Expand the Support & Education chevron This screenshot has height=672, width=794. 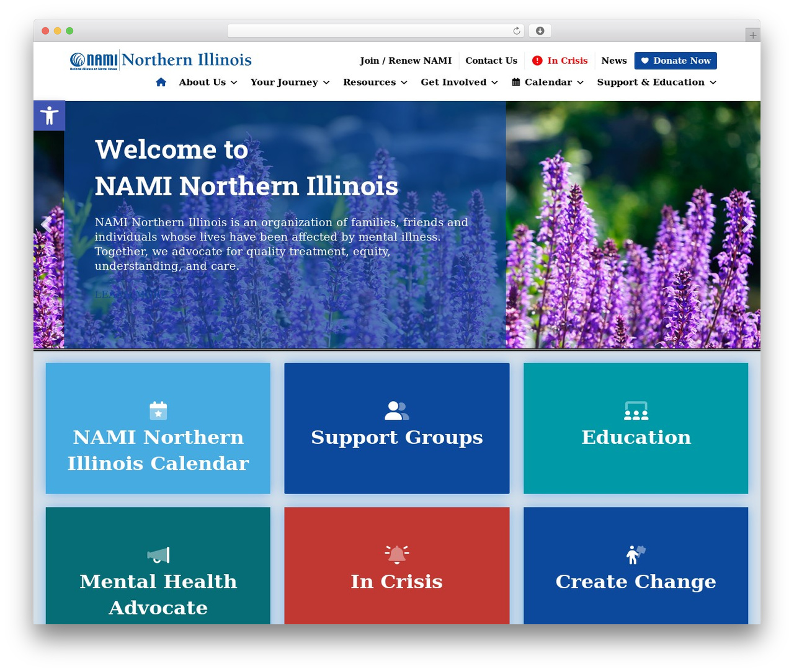[x=713, y=82]
